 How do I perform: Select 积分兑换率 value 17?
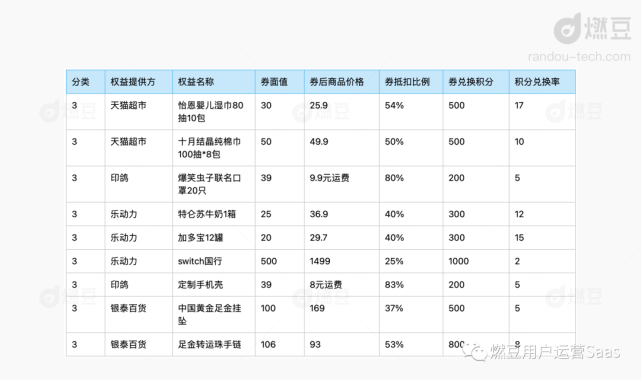519,105
